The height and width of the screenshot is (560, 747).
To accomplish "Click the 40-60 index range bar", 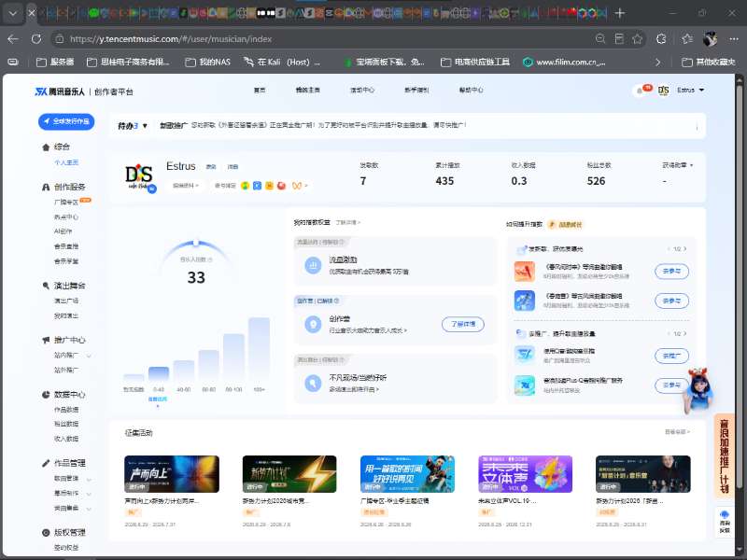I will (x=184, y=370).
